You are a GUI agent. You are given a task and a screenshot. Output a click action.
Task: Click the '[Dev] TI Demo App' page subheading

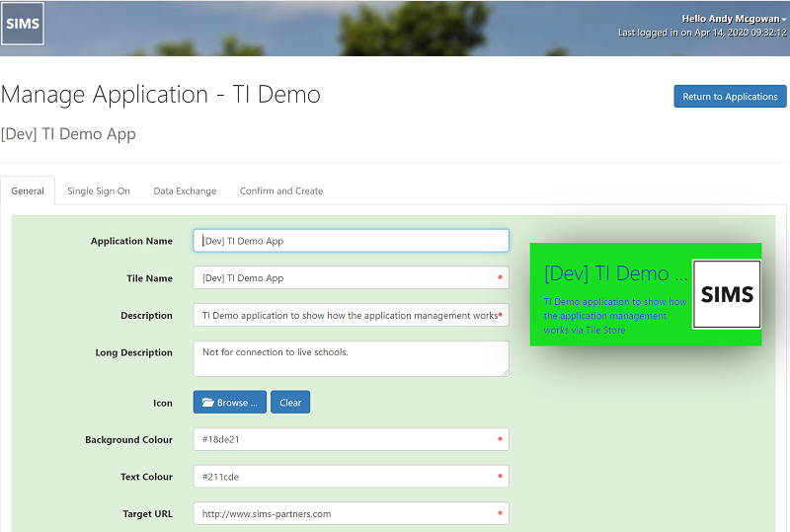pos(68,134)
